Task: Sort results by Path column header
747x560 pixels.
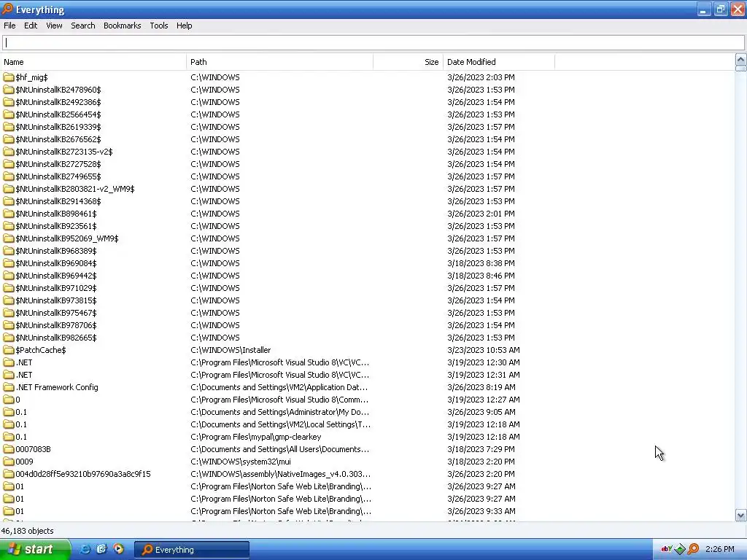Action: point(279,62)
